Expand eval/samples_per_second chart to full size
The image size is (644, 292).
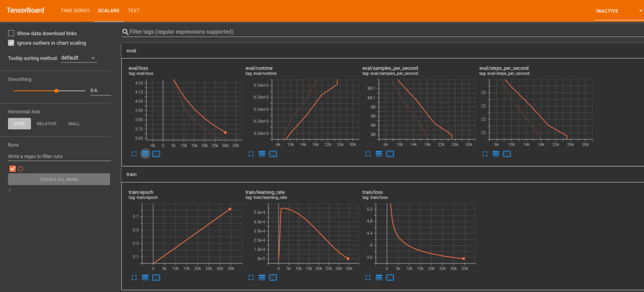pyautogui.click(x=368, y=154)
